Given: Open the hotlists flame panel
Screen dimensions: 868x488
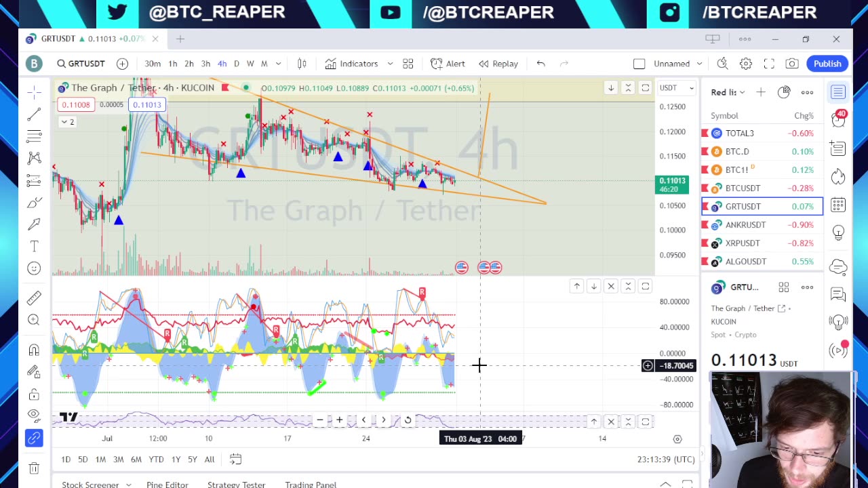Looking at the screenshot, I should coord(838,176).
